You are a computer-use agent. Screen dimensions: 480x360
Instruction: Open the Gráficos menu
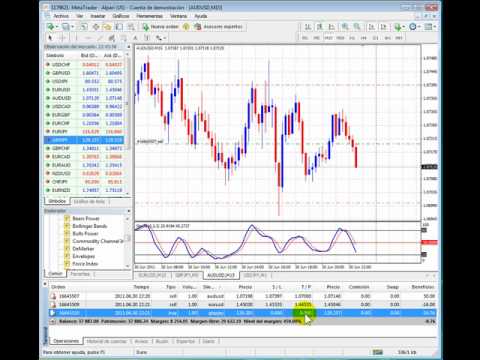coord(121,16)
